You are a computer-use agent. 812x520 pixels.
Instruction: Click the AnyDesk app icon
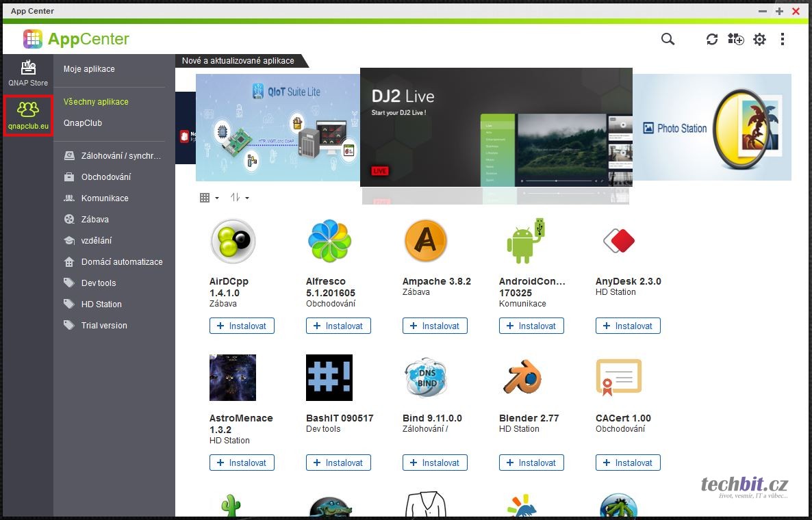(x=618, y=241)
